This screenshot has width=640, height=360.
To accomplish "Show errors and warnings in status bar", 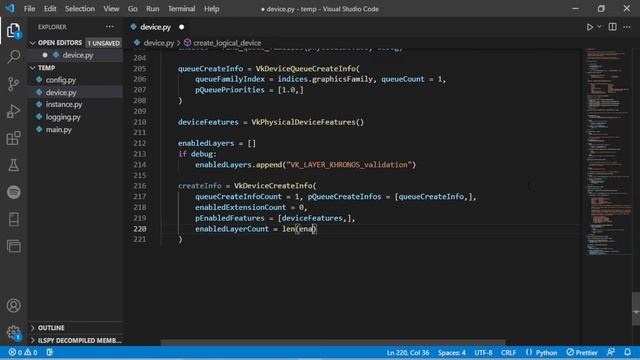I will (23, 352).
